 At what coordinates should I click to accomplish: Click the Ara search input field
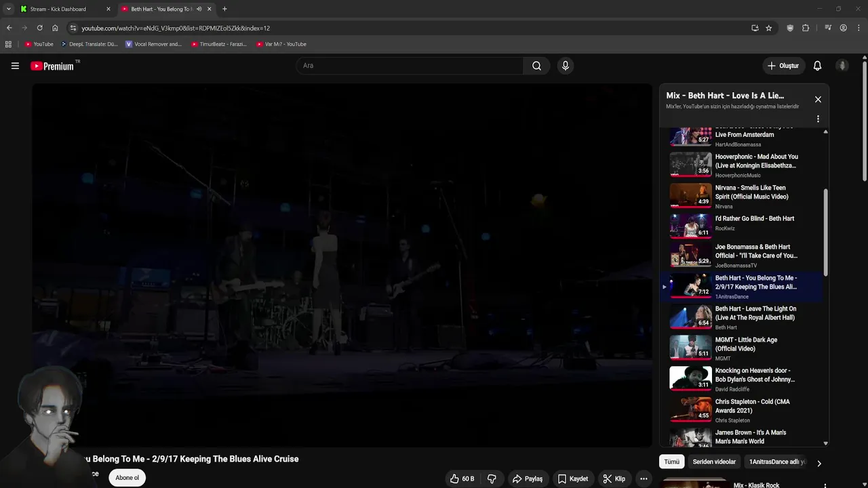pyautogui.click(x=410, y=66)
